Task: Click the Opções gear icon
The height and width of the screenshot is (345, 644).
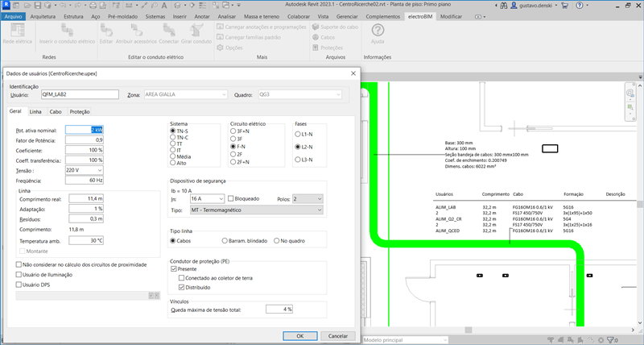Action: [x=219, y=48]
